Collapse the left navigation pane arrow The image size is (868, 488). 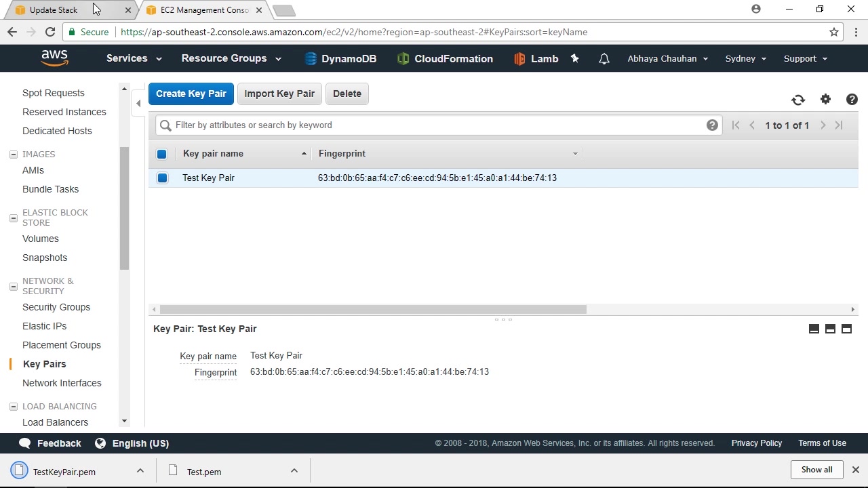click(138, 103)
